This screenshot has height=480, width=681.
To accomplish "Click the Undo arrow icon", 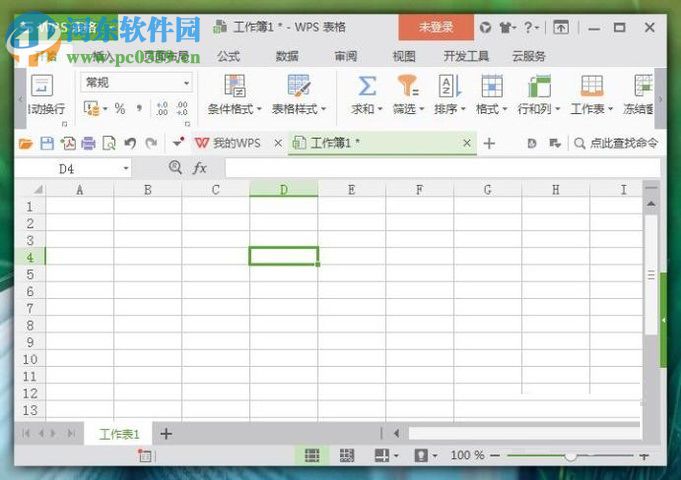I will 130,143.
